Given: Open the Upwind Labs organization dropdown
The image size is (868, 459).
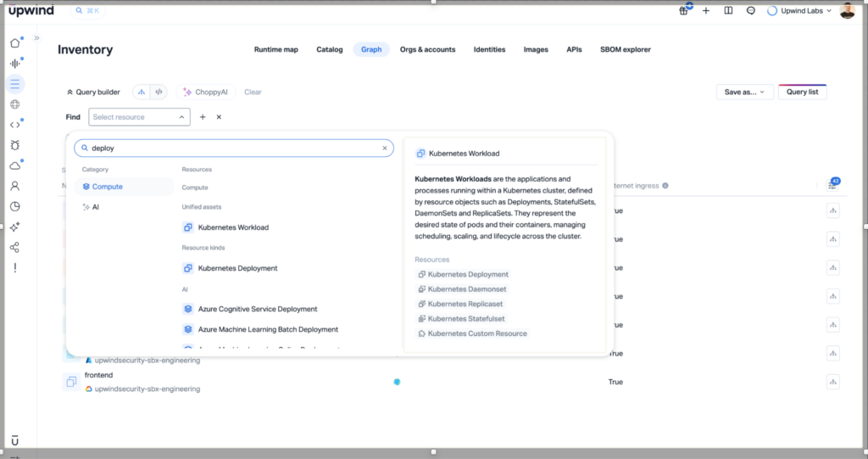Looking at the screenshot, I should [x=799, y=10].
